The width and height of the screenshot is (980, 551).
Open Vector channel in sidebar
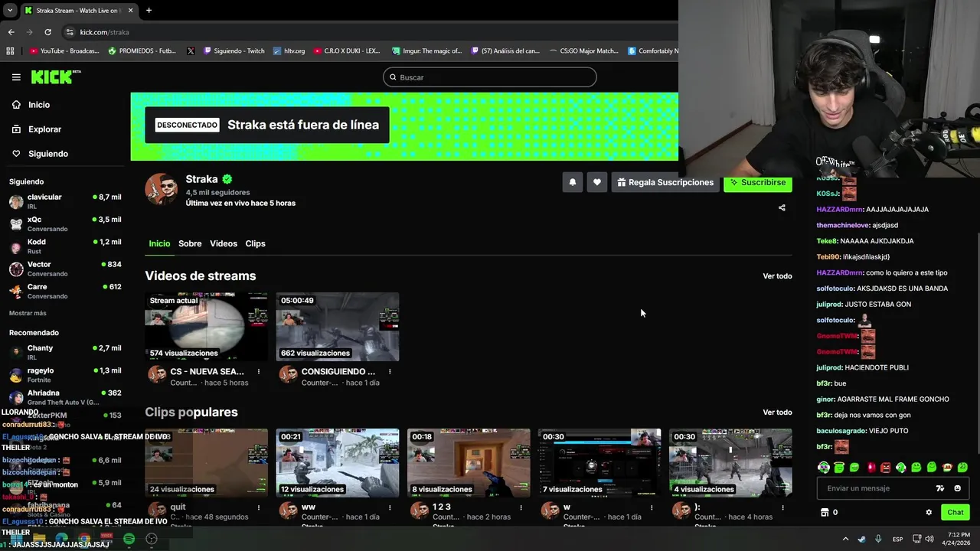tap(65, 269)
